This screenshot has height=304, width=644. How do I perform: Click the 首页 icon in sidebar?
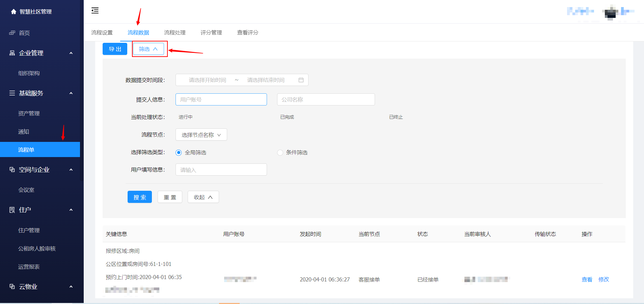click(x=12, y=33)
